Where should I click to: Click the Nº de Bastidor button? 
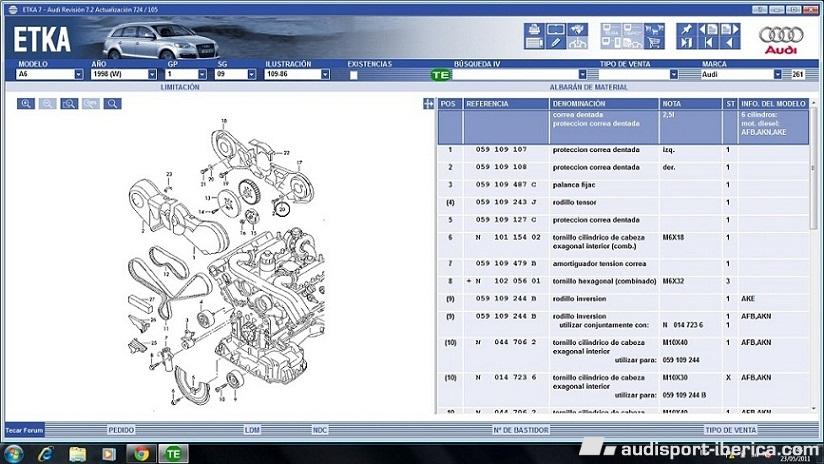521,430
